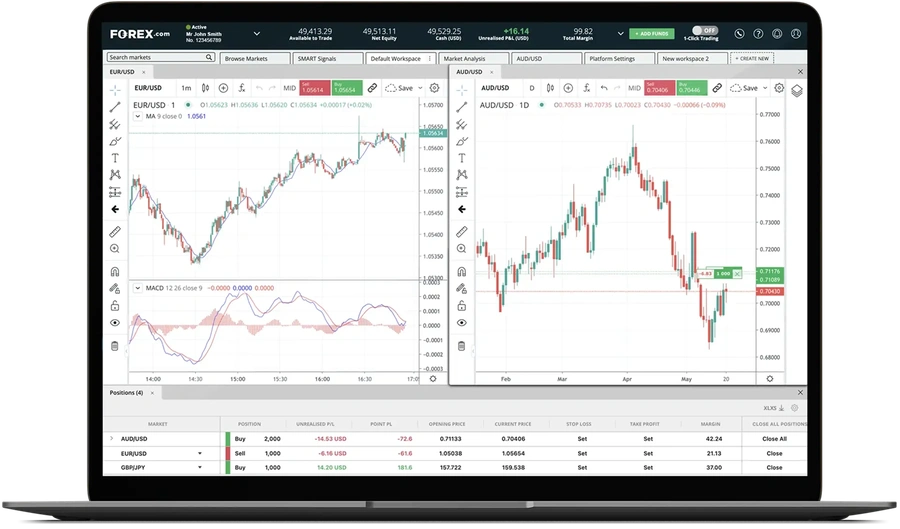
Task: Toggle lock all drawings in EUR/USD chart
Action: pyautogui.click(x=115, y=306)
